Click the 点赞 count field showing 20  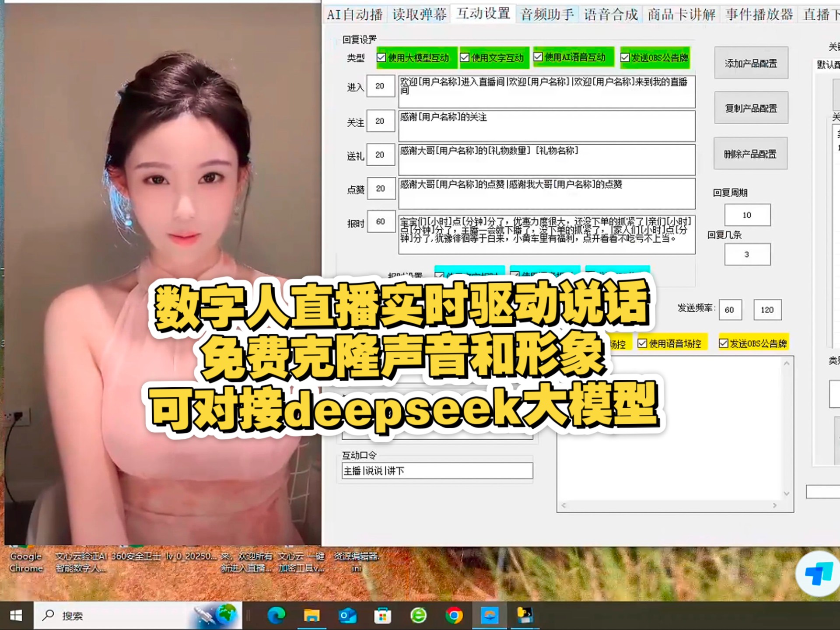click(x=381, y=189)
